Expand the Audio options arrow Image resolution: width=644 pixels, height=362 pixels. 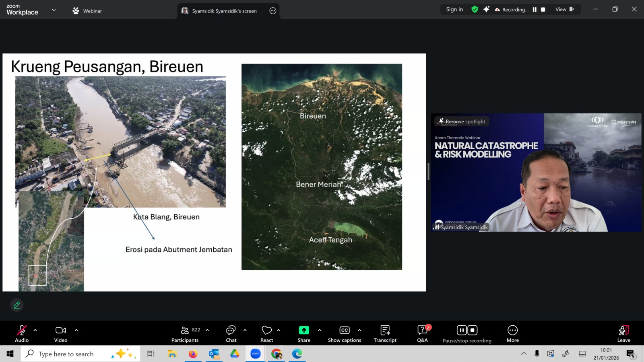click(35, 330)
